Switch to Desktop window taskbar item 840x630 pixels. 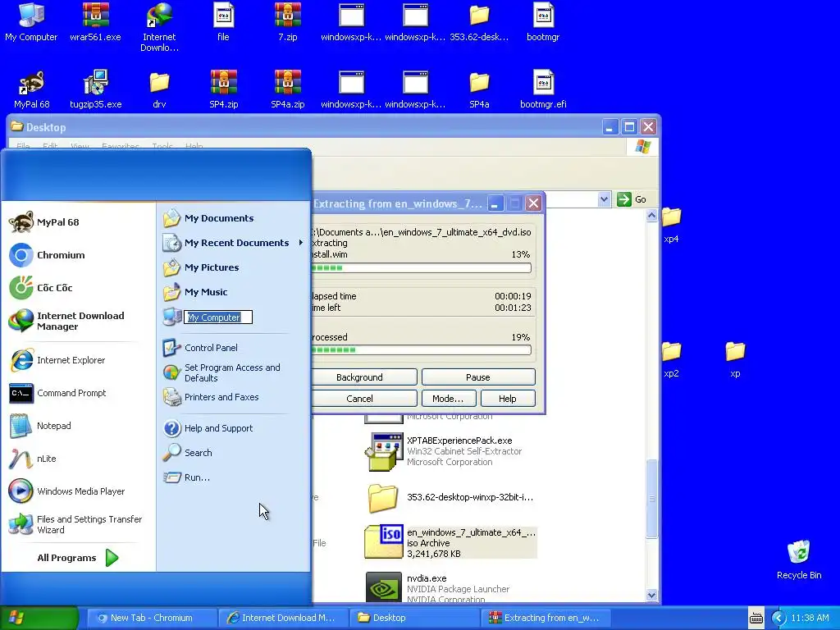[414, 618]
